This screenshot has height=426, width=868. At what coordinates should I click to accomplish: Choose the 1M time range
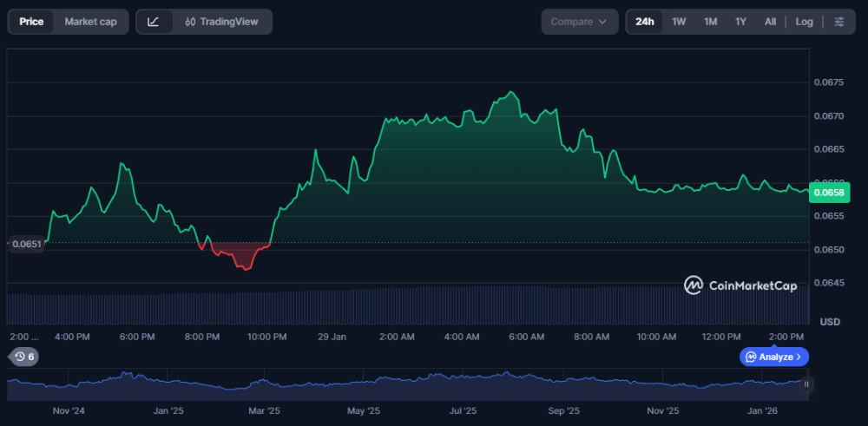pyautogui.click(x=710, y=22)
